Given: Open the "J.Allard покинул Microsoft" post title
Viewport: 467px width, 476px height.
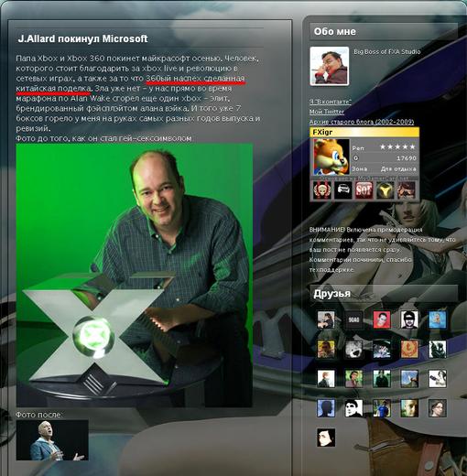Looking at the screenshot, I should tap(82, 38).
